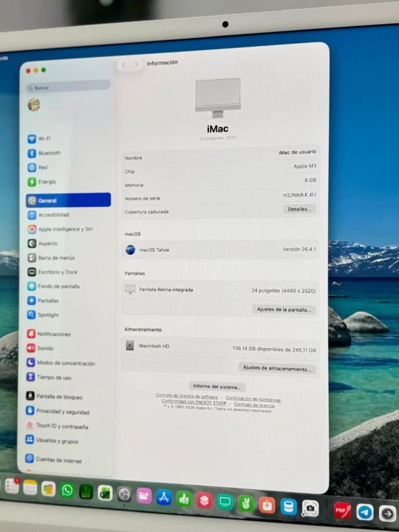399x532 pixels.
Task: Open Modos de concentración settings
Action: pos(60,363)
